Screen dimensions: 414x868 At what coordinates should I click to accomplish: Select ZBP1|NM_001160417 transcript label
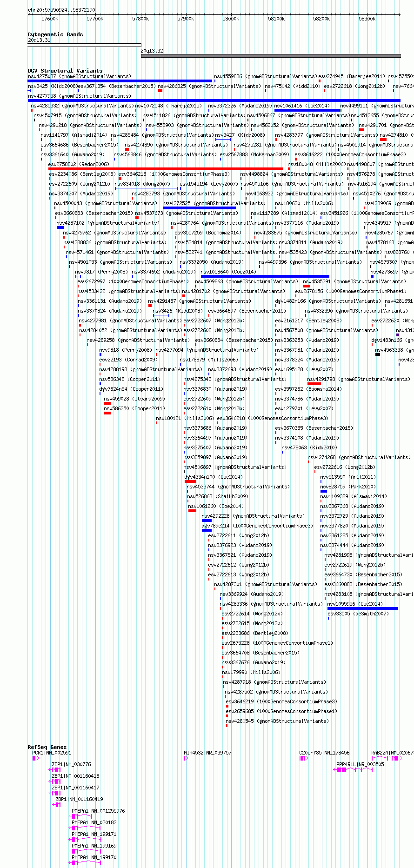click(x=75, y=788)
